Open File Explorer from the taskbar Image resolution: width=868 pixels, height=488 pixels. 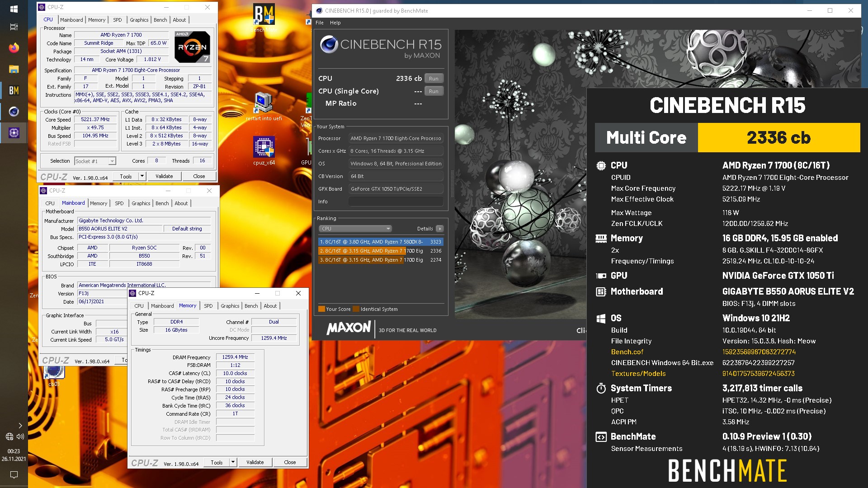click(x=14, y=69)
